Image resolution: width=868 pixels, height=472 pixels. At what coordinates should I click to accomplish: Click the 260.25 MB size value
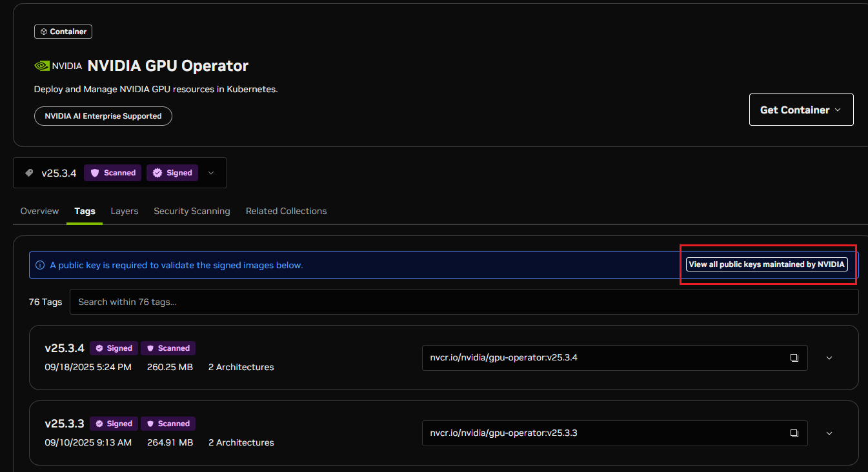pos(170,367)
